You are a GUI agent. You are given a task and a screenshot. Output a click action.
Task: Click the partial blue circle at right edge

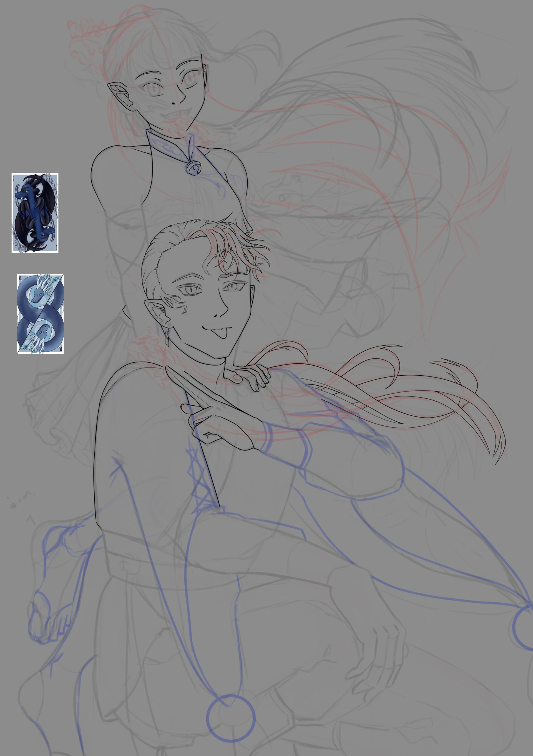tap(524, 627)
